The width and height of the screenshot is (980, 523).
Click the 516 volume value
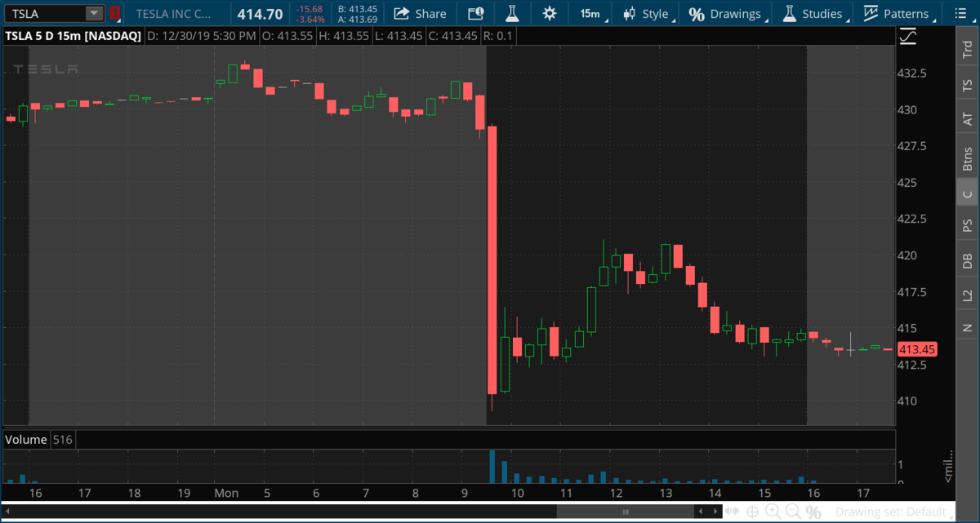pos(63,440)
